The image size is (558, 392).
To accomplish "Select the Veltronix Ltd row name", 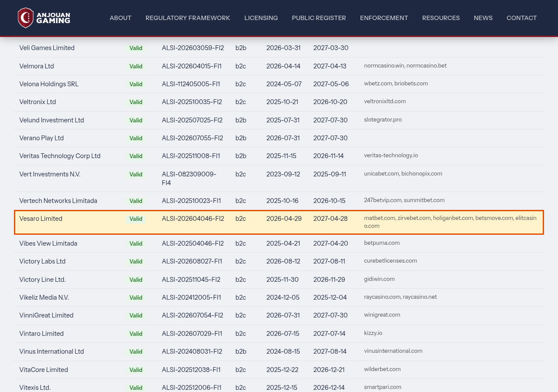I will 37,102.
